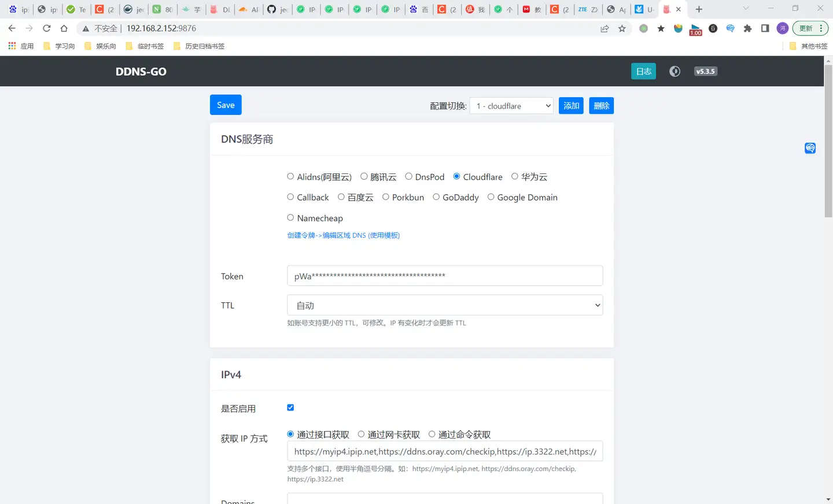Image resolution: width=833 pixels, height=504 pixels.
Task: Click the tab search chevron in title bar
Action: click(x=746, y=9)
